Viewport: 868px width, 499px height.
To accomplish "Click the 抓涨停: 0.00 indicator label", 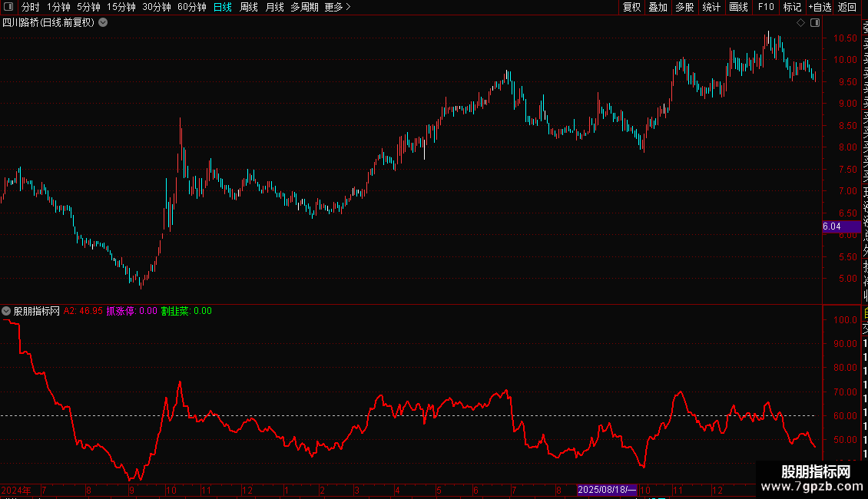I will [132, 311].
